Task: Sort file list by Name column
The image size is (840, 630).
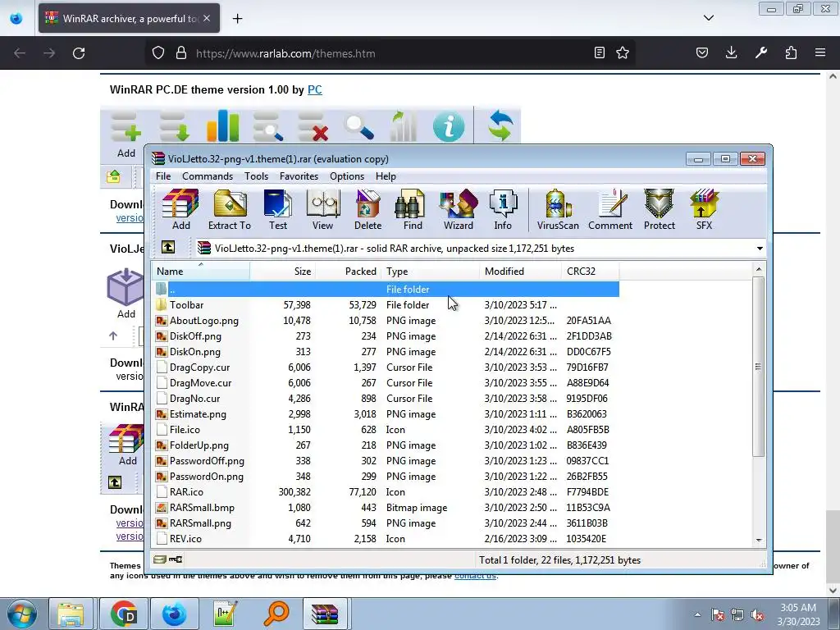Action: coord(201,271)
